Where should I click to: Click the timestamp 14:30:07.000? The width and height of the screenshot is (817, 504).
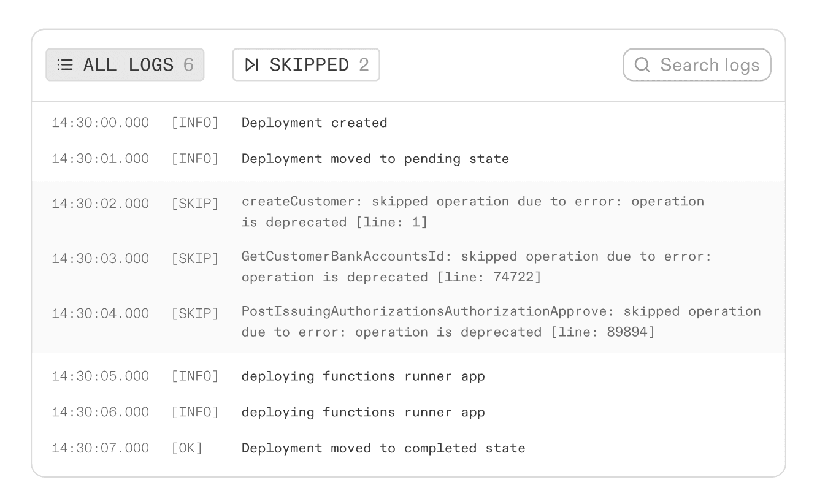(99, 448)
